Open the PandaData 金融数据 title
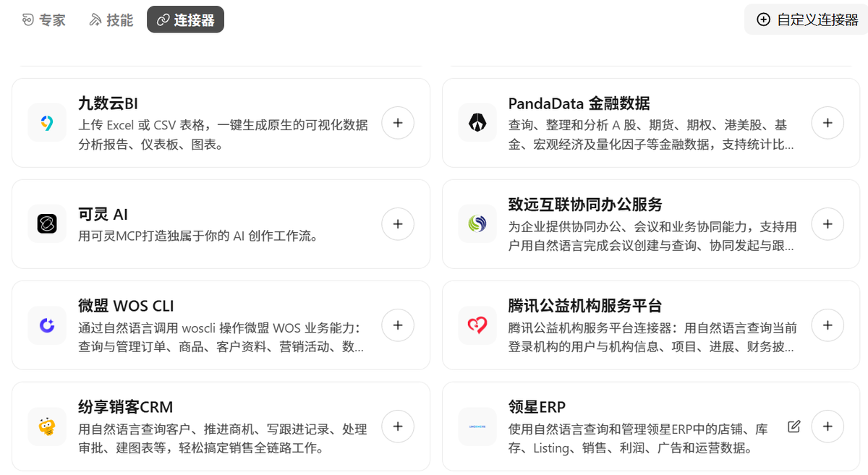868x475 pixels. (x=579, y=103)
